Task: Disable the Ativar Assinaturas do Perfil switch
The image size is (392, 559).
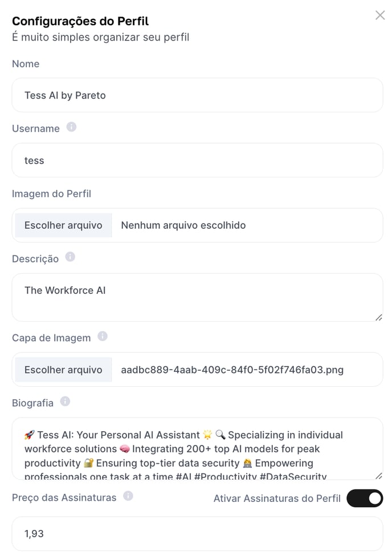Action: tap(365, 498)
